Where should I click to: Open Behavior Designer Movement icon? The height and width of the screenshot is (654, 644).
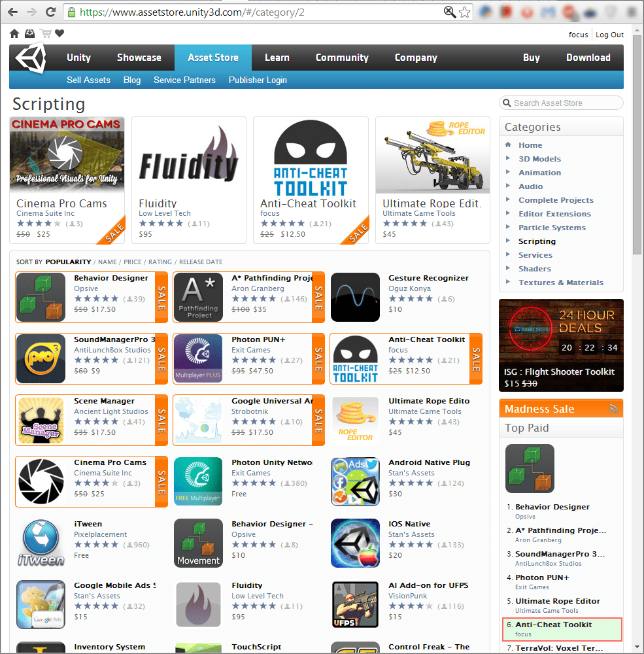click(198, 543)
